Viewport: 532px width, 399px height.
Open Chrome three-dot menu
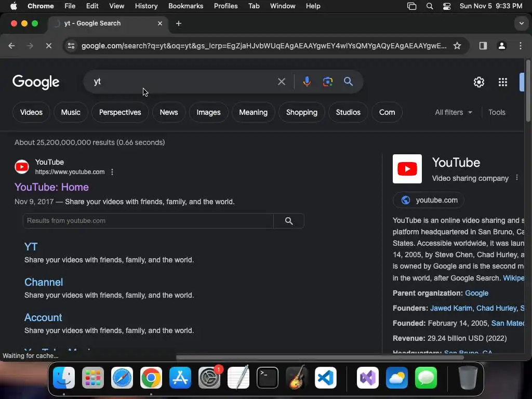click(521, 46)
